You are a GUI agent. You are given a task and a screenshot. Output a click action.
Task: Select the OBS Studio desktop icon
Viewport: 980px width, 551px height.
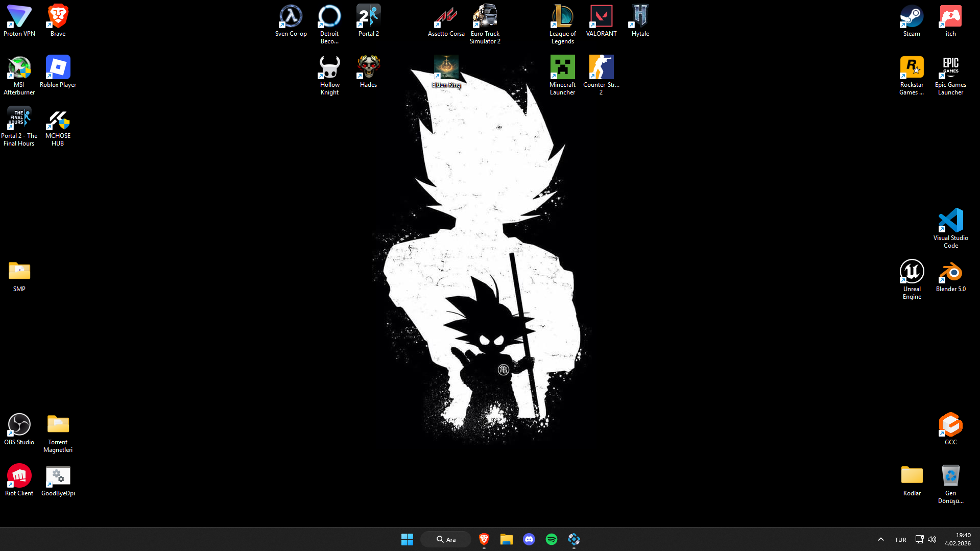coord(19,429)
